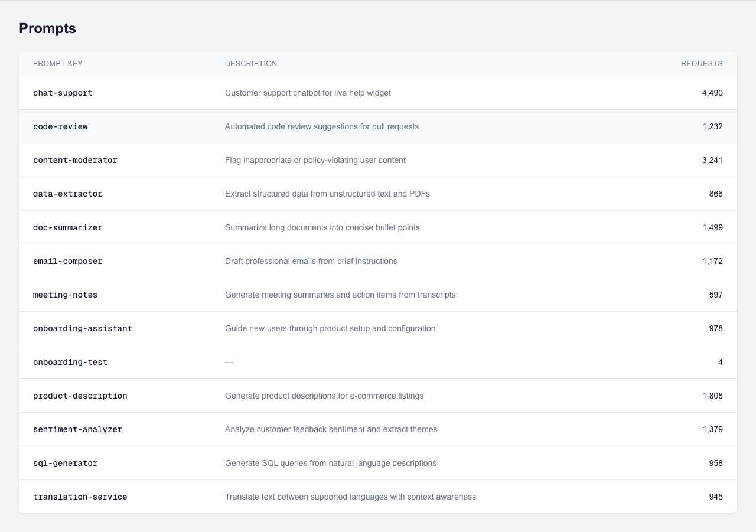
Task: Open the sentiment-analyzer prompt
Action: tap(77, 429)
